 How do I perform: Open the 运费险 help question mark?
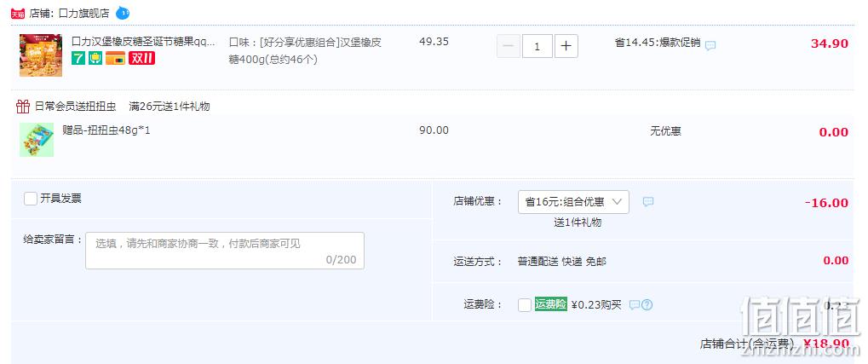647,304
